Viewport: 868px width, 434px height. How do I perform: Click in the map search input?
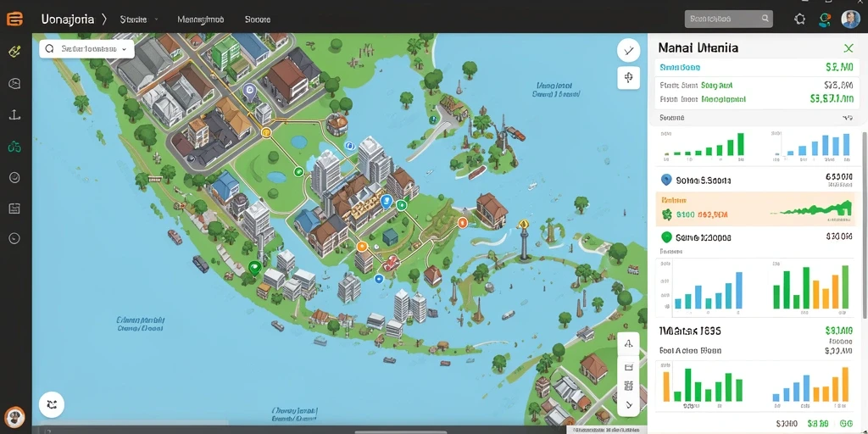[86, 49]
